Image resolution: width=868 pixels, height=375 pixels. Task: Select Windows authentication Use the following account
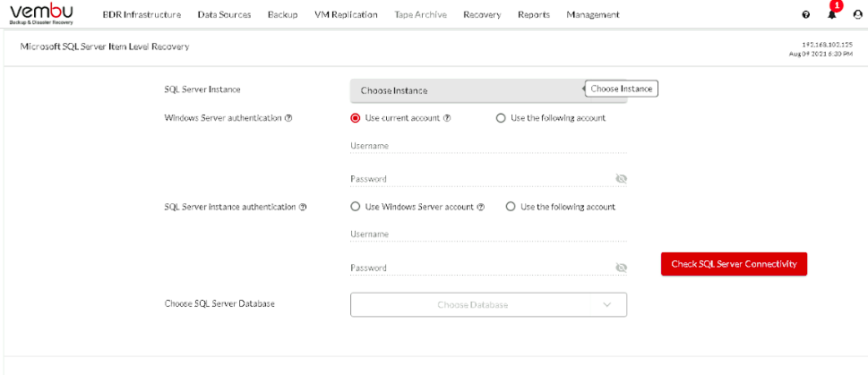(x=501, y=118)
